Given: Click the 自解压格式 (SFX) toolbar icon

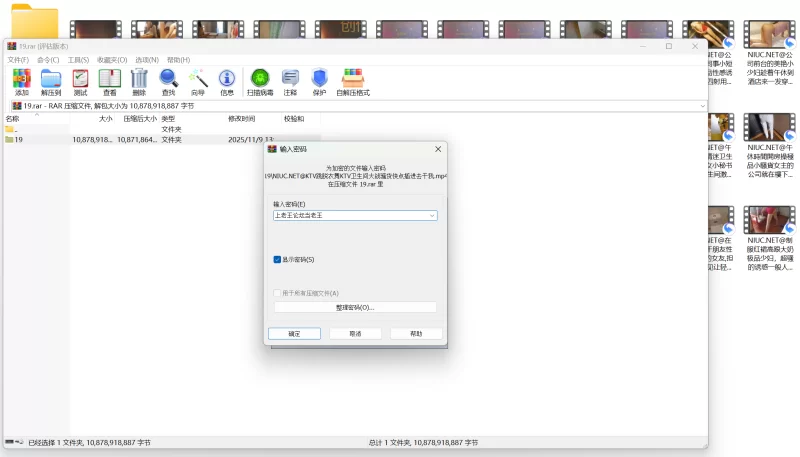Looking at the screenshot, I should tap(353, 82).
